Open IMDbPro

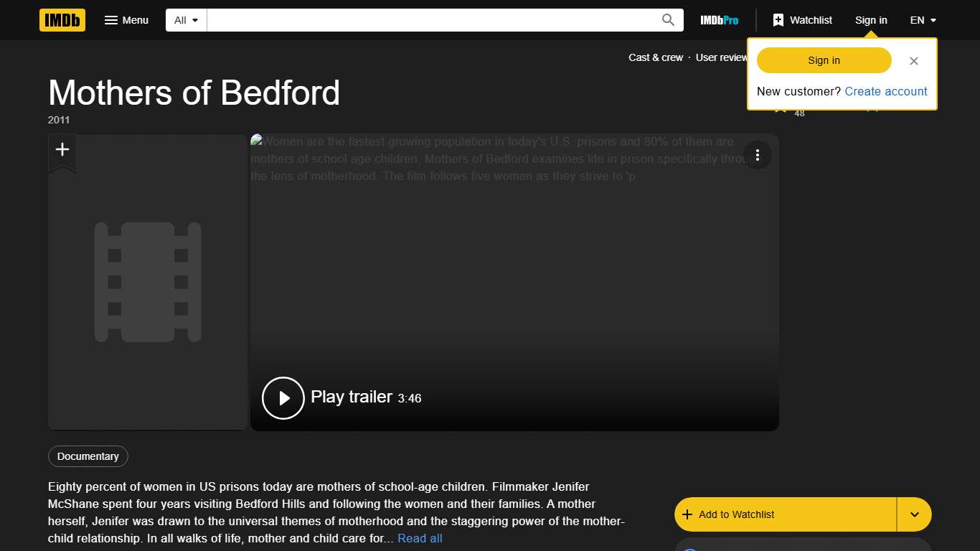pyautogui.click(x=718, y=20)
